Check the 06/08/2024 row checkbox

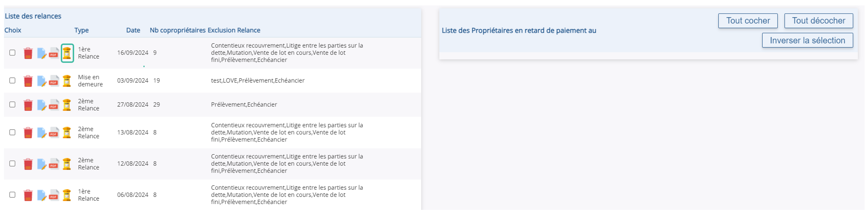pyautogui.click(x=12, y=195)
